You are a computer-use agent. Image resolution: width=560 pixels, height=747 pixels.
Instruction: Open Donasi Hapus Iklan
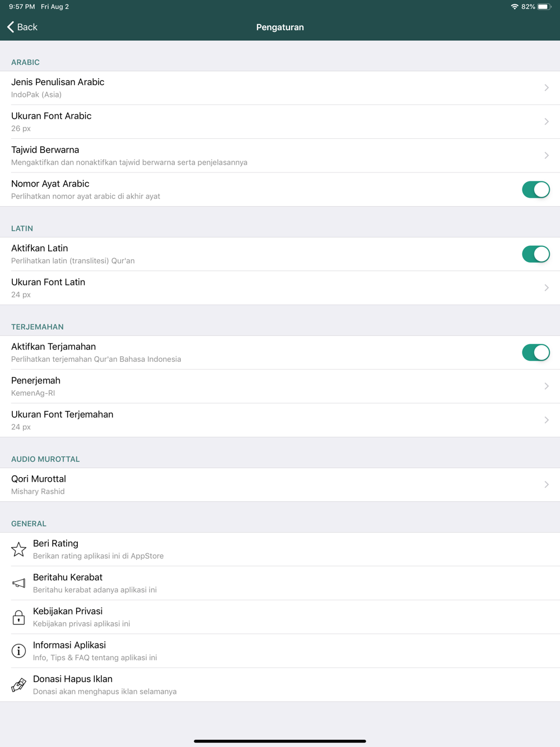point(280,685)
